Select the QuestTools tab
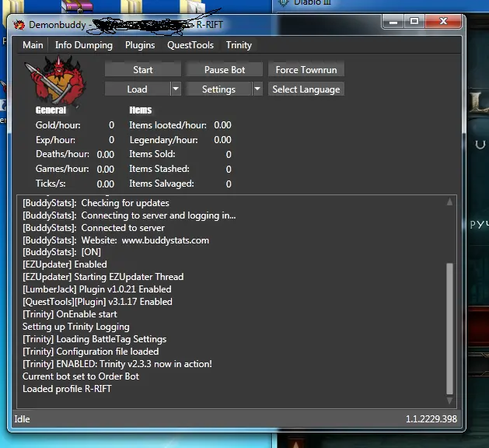The height and width of the screenshot is (448, 489). coord(190,45)
